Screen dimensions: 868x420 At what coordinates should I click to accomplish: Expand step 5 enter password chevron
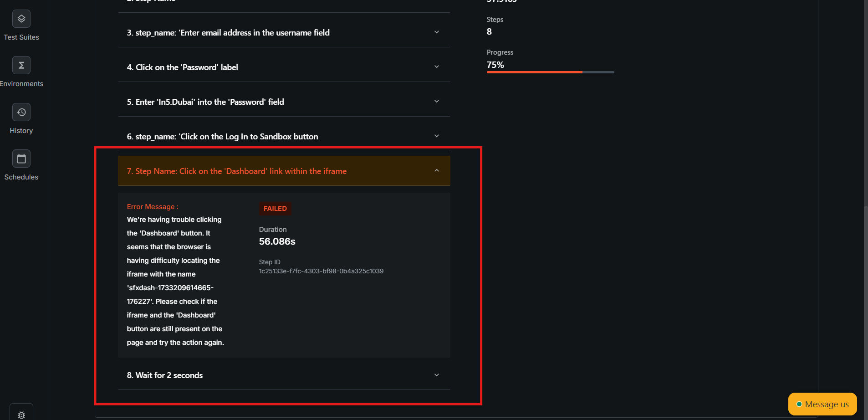click(436, 102)
